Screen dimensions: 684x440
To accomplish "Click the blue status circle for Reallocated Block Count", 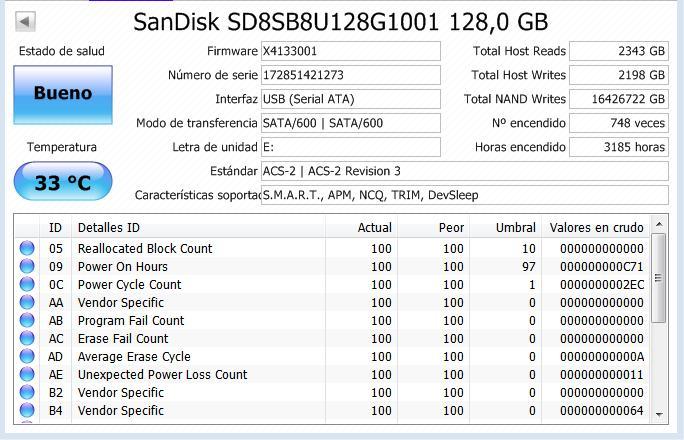I will [x=27, y=248].
